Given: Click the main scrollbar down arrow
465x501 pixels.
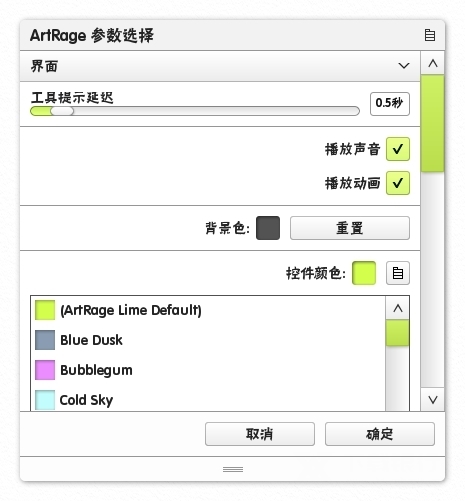Looking at the screenshot, I should (x=432, y=399).
